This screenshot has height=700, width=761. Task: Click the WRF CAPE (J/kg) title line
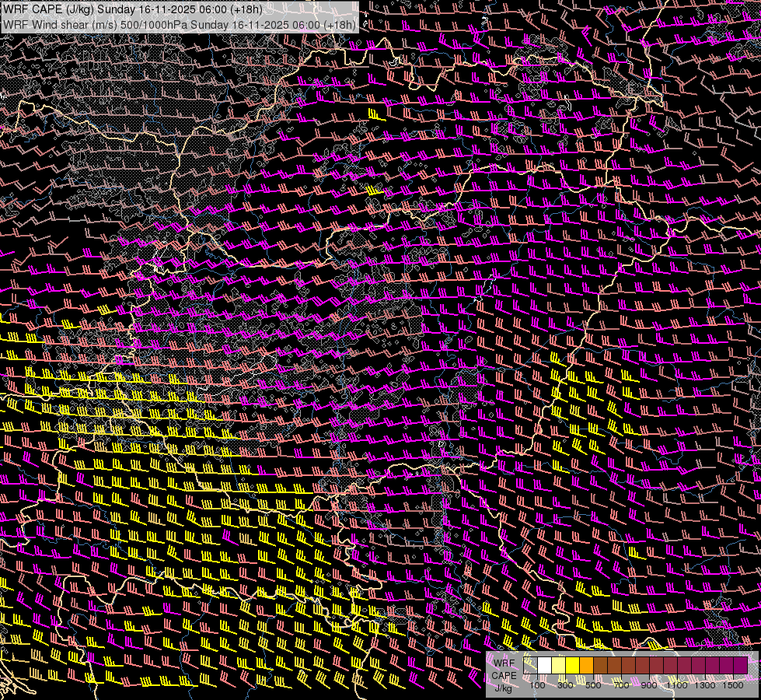132,9
